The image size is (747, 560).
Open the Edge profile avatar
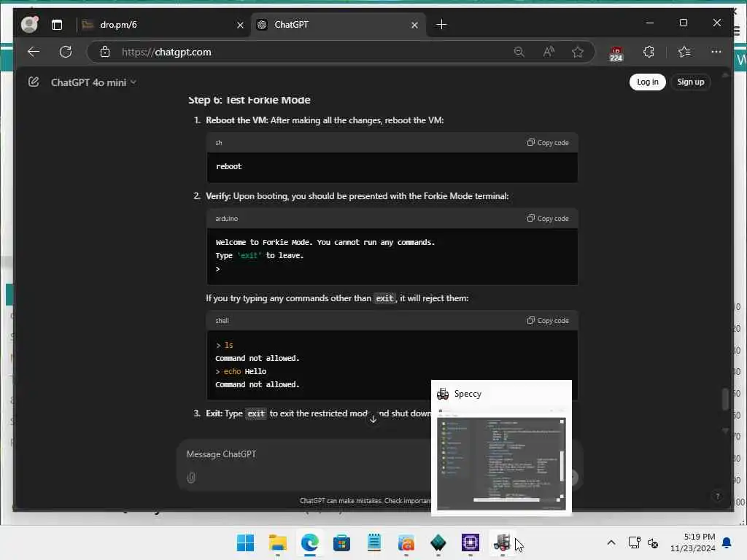click(x=29, y=24)
